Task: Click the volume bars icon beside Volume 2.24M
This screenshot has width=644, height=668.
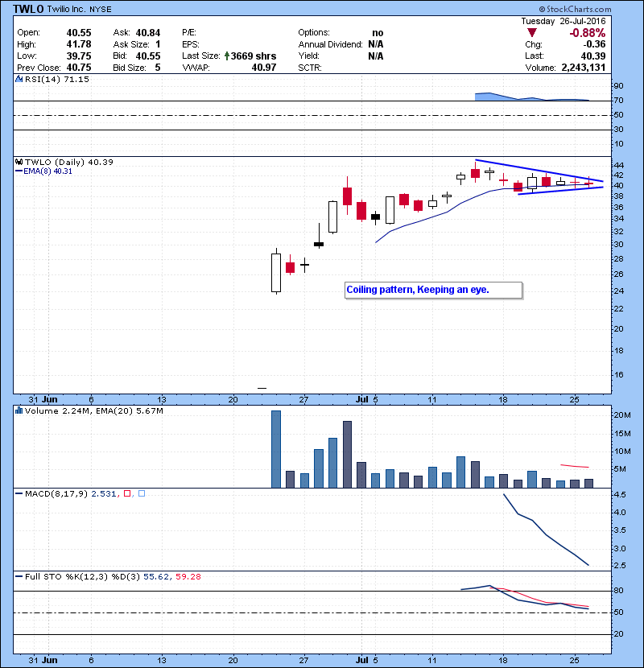Action: [19, 410]
